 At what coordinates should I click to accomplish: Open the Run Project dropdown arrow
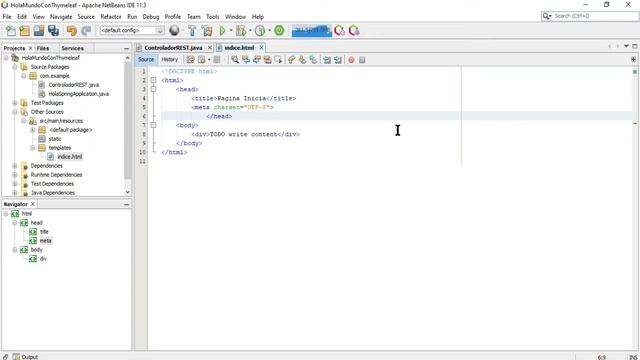coord(231,31)
